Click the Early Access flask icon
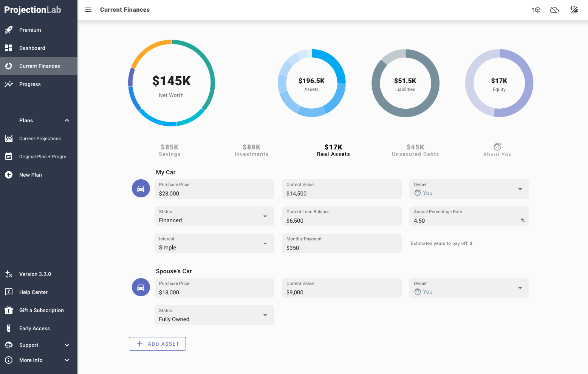The image size is (588, 374). (9, 328)
